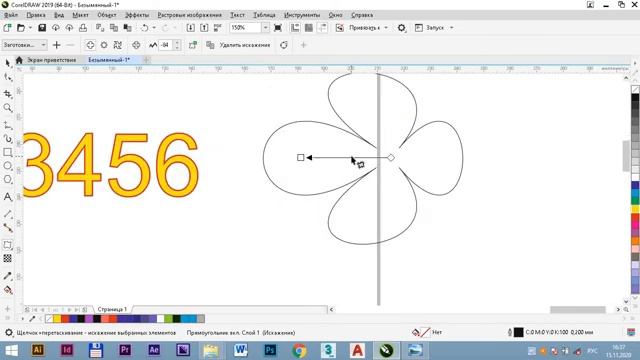The width and height of the screenshot is (640, 360).
Task: Open Options gear in standard toolbar
Action: tap(402, 28)
